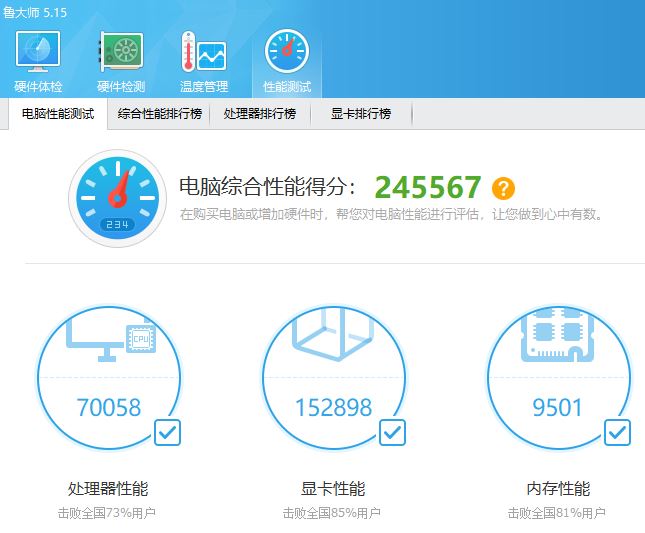Switch to the 显卡排行榜 tab

[361, 114]
